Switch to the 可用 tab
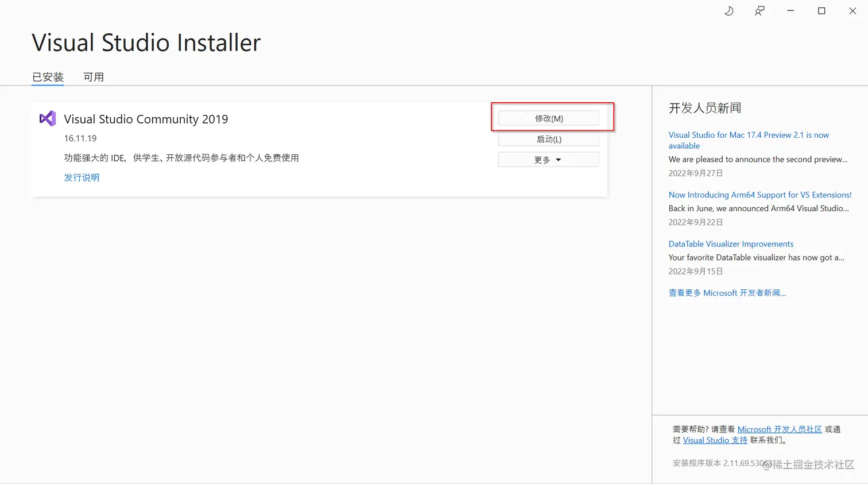This screenshot has width=868, height=484. coord(94,77)
